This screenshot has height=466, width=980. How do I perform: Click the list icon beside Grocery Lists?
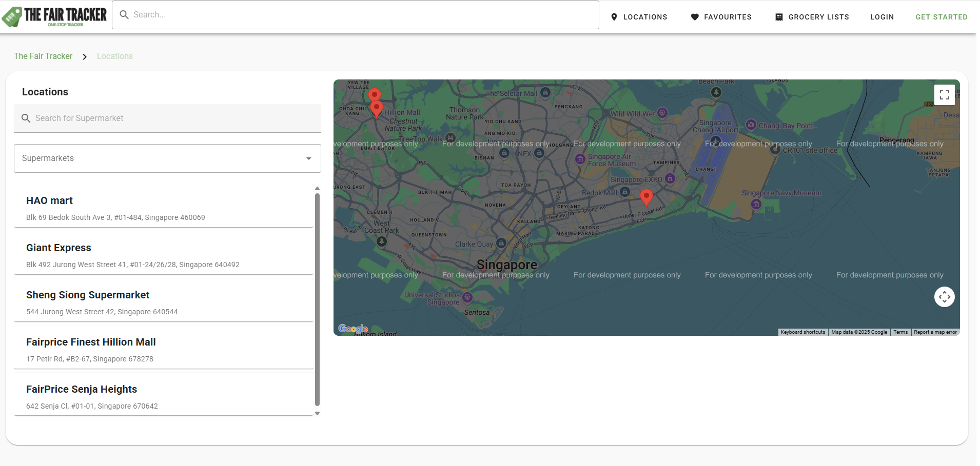tap(779, 17)
